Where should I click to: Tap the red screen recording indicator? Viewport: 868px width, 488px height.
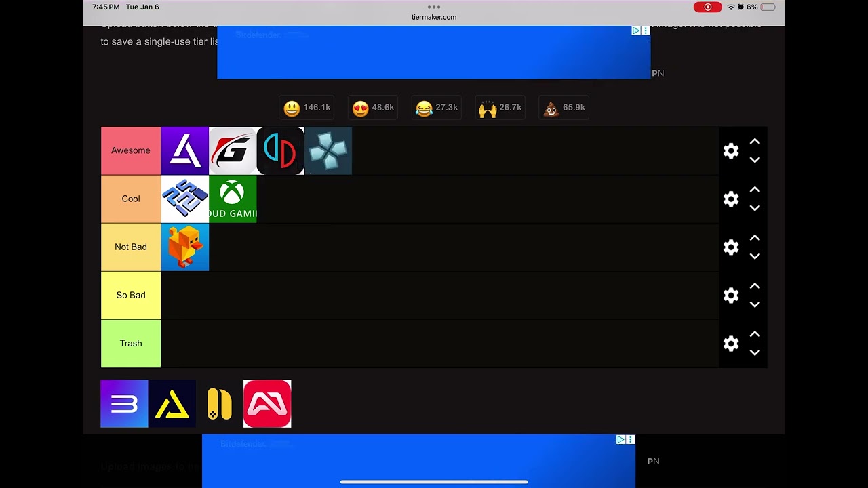(707, 7)
